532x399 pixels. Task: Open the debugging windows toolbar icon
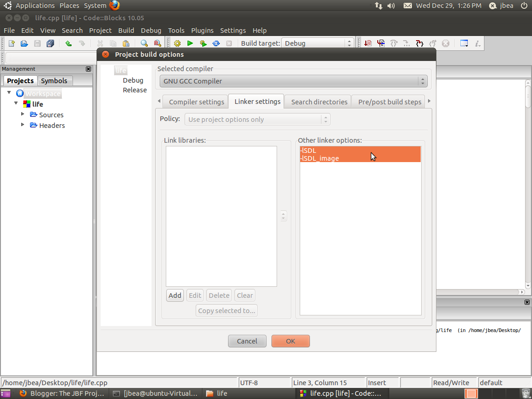pos(464,43)
